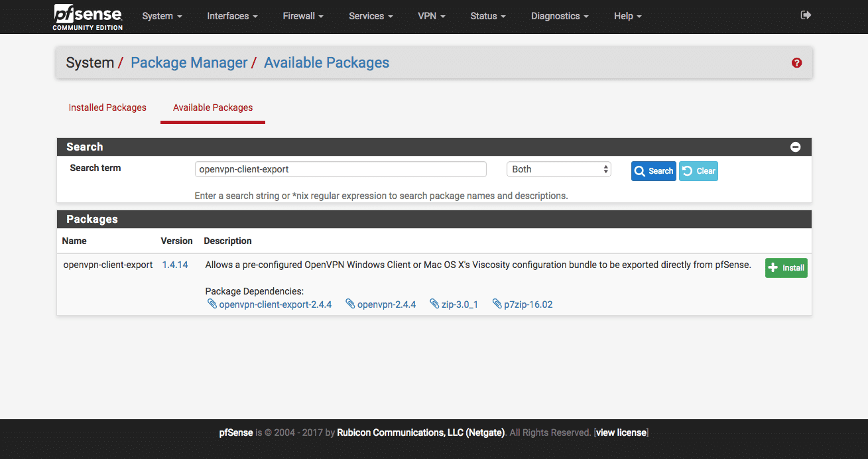
Task: Open the p7zip-16.02 dependency link
Action: coord(528,304)
